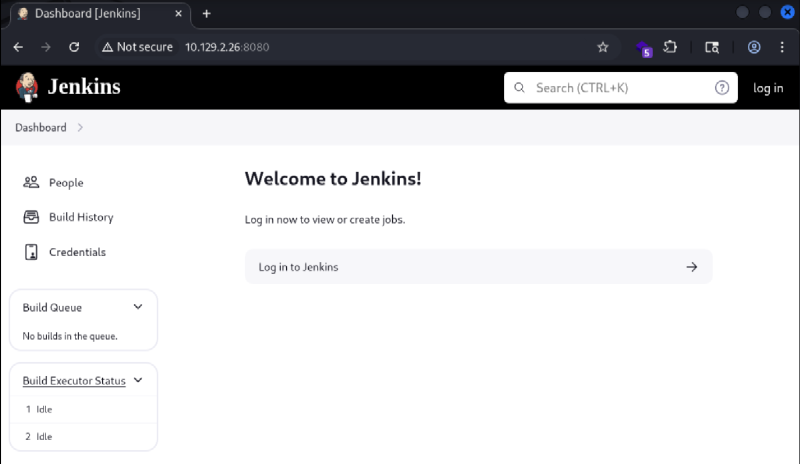800x464 pixels.
Task: Click the arrow on Log in to Jenkins
Action: pyautogui.click(x=692, y=267)
